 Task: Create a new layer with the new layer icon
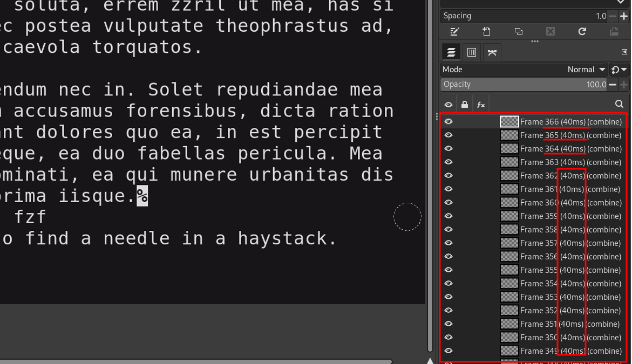tap(486, 31)
